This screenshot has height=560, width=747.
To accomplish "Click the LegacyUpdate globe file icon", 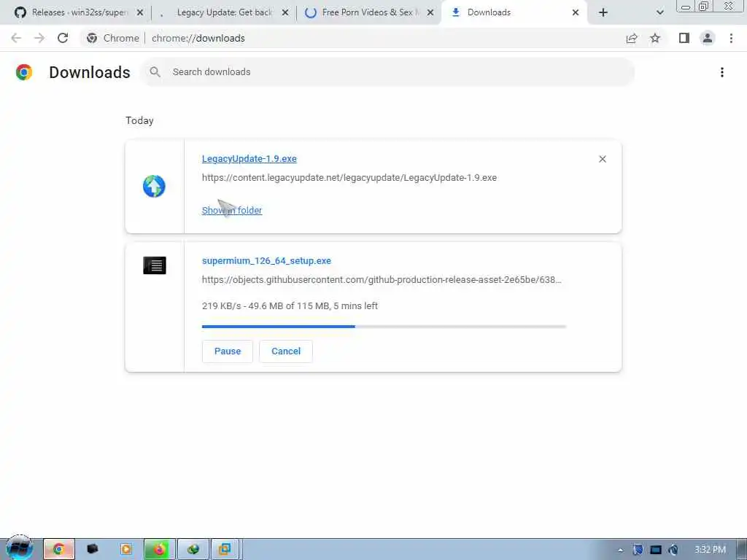I will point(154,186).
